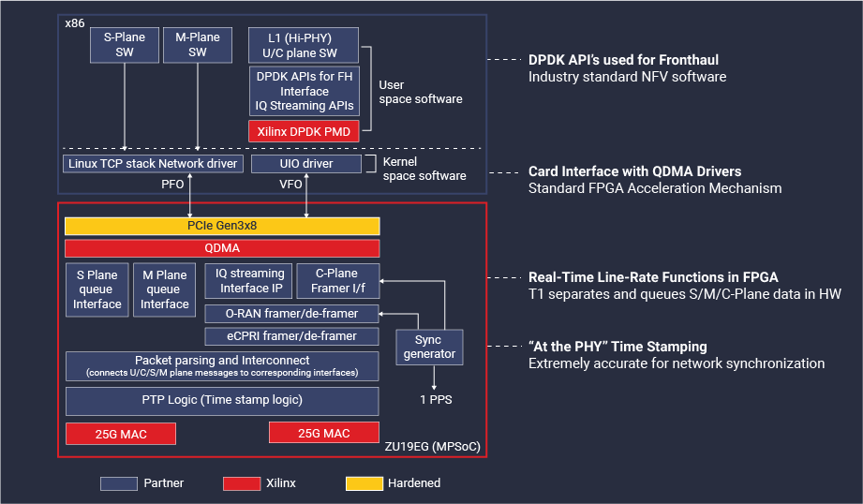The height and width of the screenshot is (504, 863).
Task: Click the DPDK APIs for FH Interface box
Action: [x=305, y=91]
